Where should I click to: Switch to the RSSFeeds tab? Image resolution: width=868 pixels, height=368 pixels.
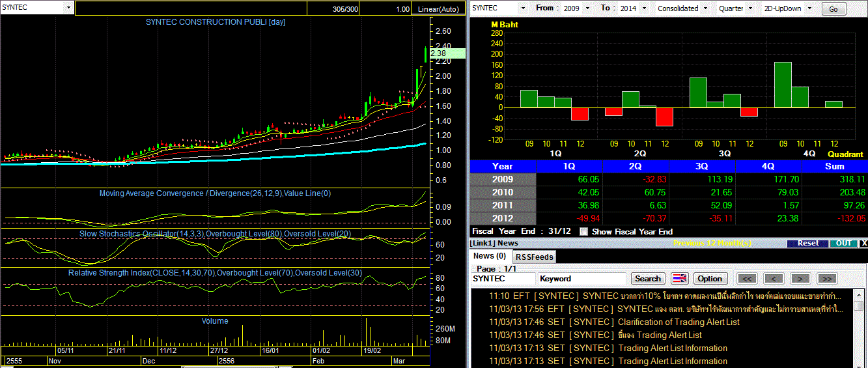[534, 257]
